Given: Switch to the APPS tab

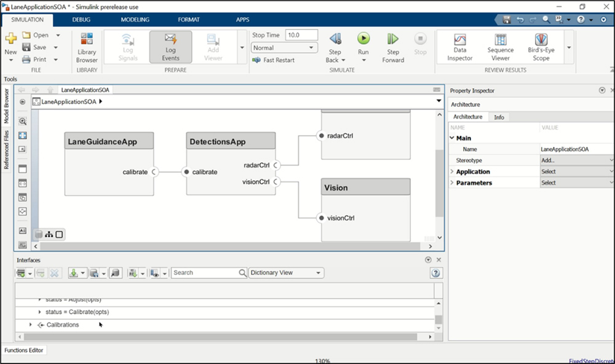Looking at the screenshot, I should pos(242,20).
